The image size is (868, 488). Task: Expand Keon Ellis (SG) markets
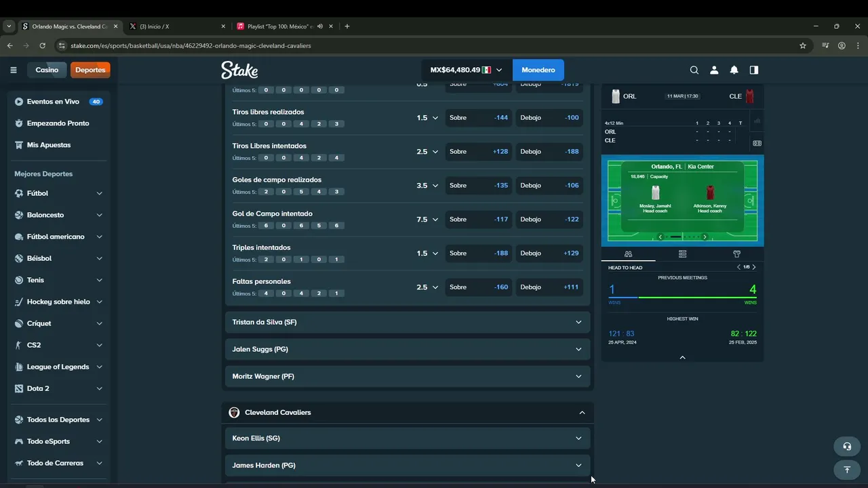408,438
